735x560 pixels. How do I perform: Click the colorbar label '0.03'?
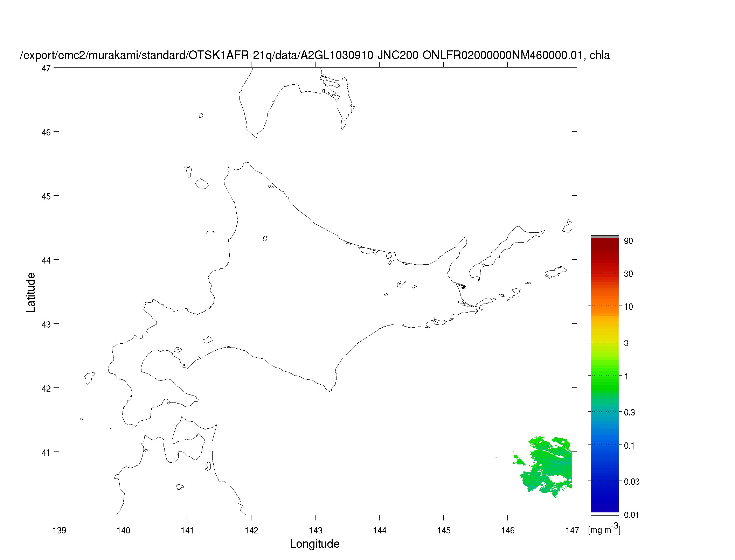pyautogui.click(x=632, y=482)
